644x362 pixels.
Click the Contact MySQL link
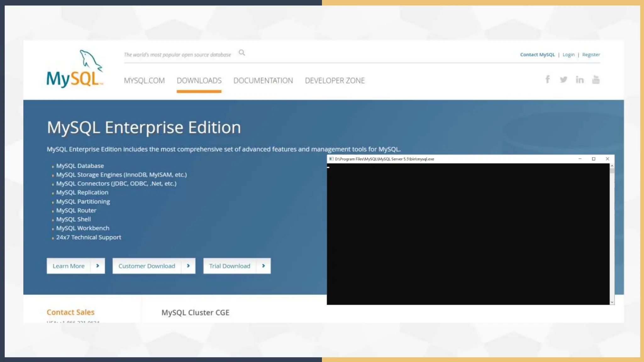537,55
